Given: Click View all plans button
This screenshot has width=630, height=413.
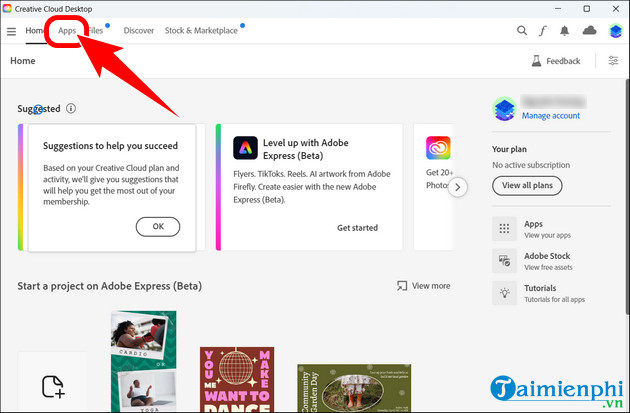Looking at the screenshot, I should coord(527,186).
